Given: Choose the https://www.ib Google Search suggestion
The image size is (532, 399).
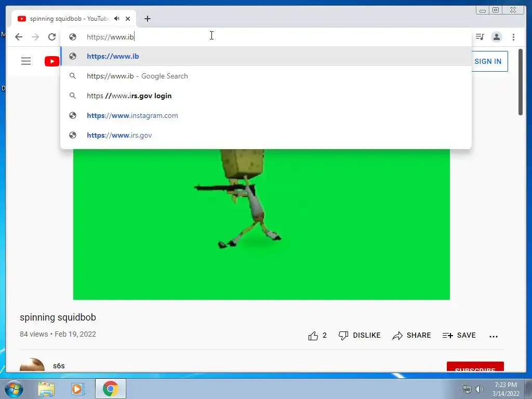Looking at the screenshot, I should pyautogui.click(x=266, y=76).
